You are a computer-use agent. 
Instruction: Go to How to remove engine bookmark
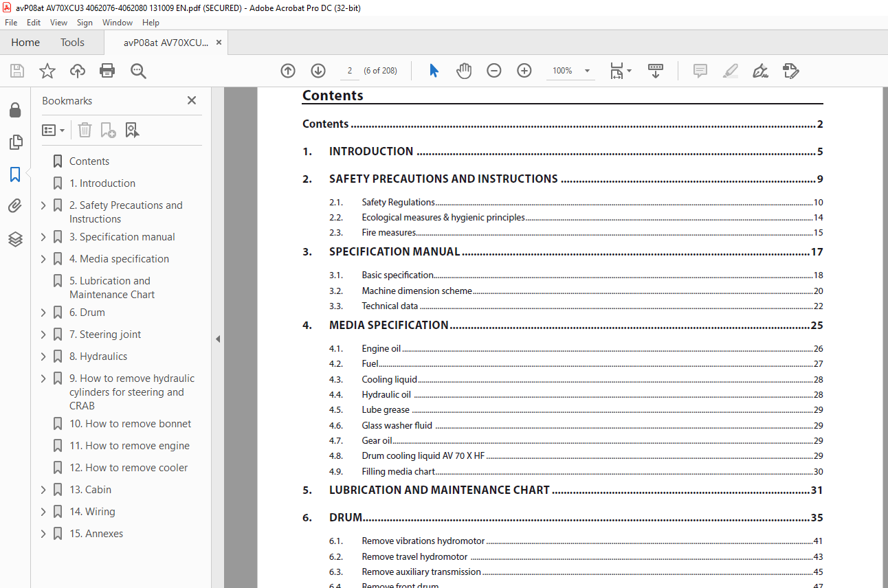[x=129, y=446]
